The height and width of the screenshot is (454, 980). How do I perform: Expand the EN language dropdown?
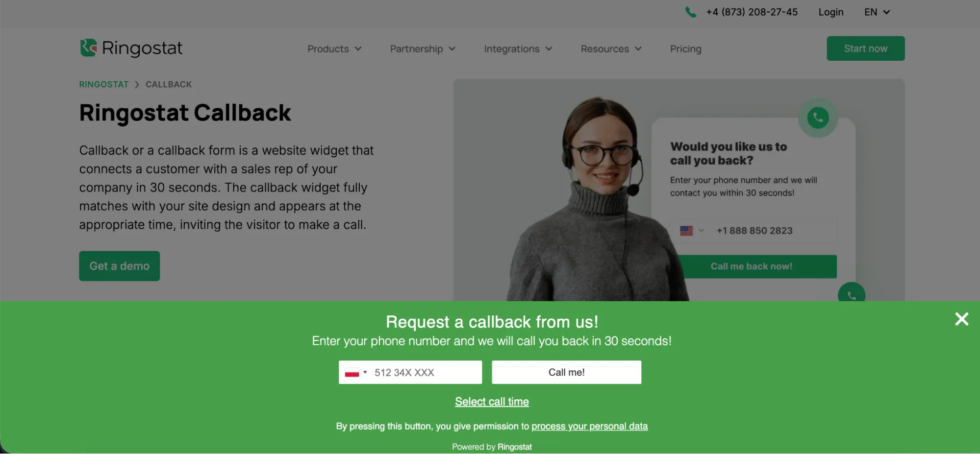coord(877,12)
